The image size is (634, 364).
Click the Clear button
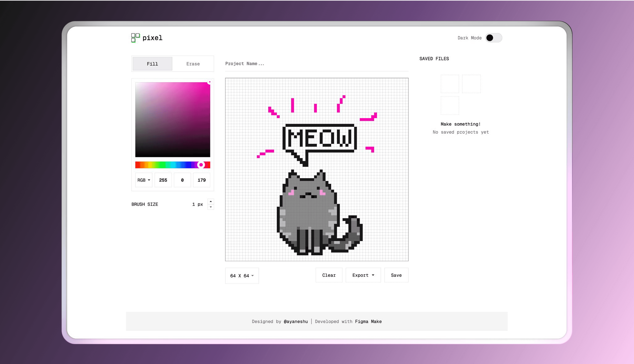329,275
